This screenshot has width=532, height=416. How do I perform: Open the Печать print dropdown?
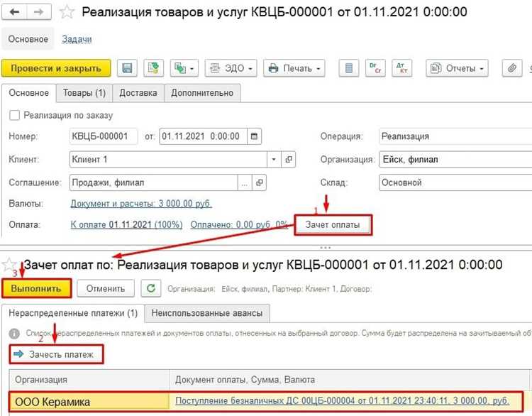point(294,68)
